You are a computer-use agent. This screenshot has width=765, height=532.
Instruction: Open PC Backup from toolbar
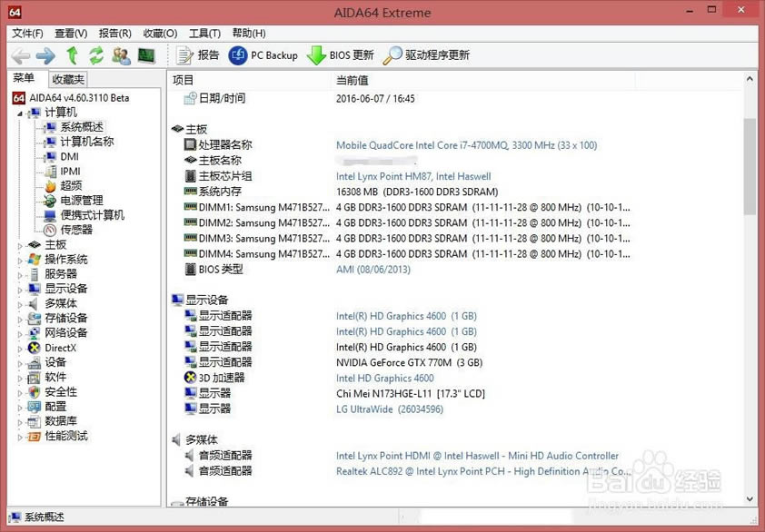263,55
